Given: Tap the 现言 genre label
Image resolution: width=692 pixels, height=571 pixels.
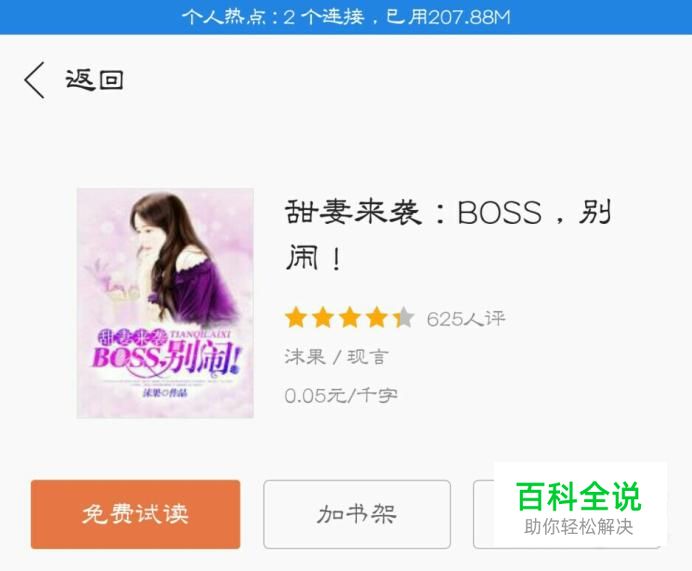Looking at the screenshot, I should pos(368,357).
